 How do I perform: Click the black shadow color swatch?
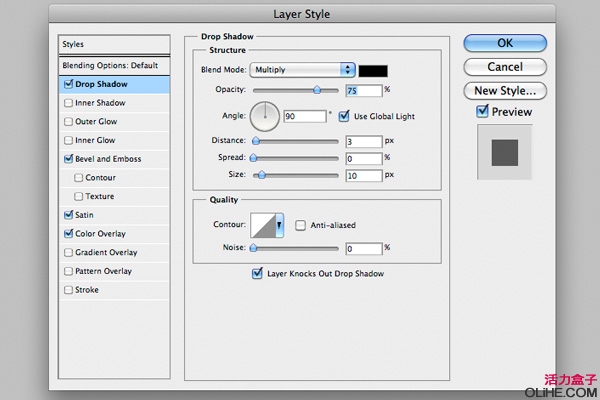click(373, 71)
